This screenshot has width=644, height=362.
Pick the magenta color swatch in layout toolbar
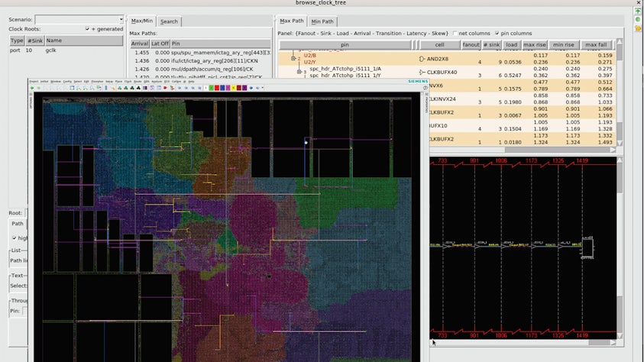[x=228, y=88]
